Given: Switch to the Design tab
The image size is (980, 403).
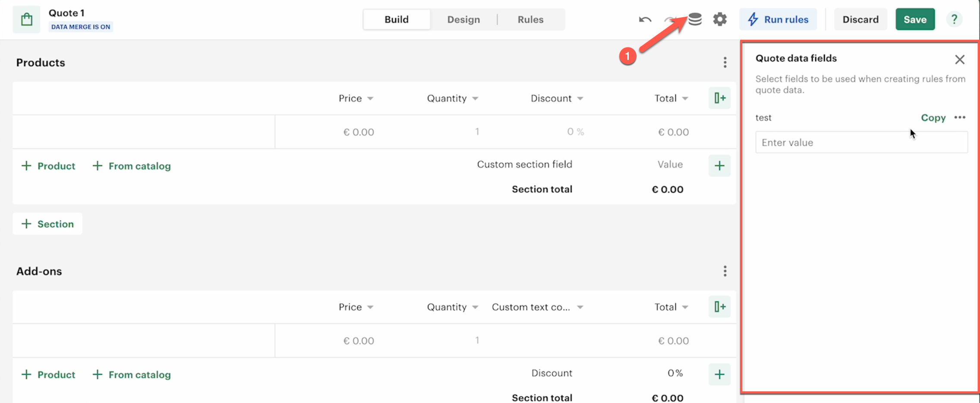Looking at the screenshot, I should click(x=463, y=19).
